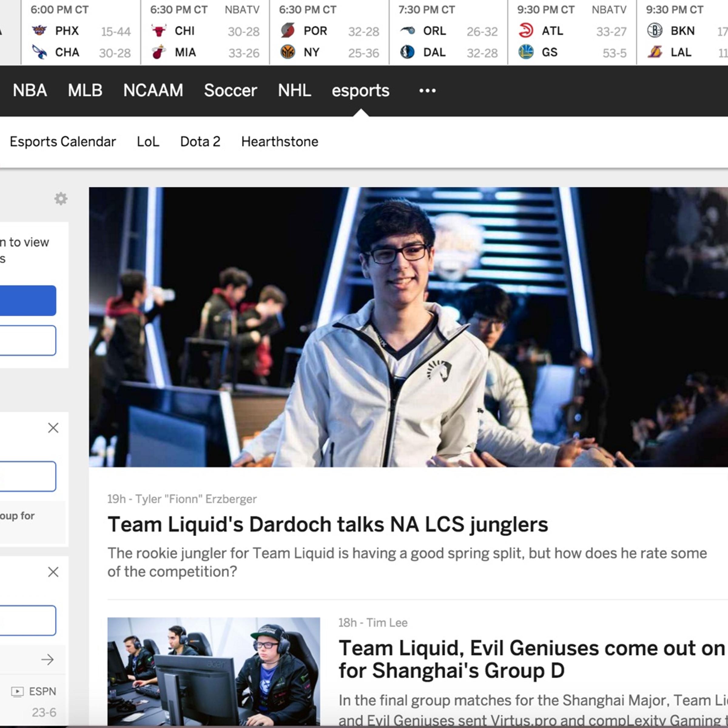Open the POR vs NY game

(x=329, y=32)
